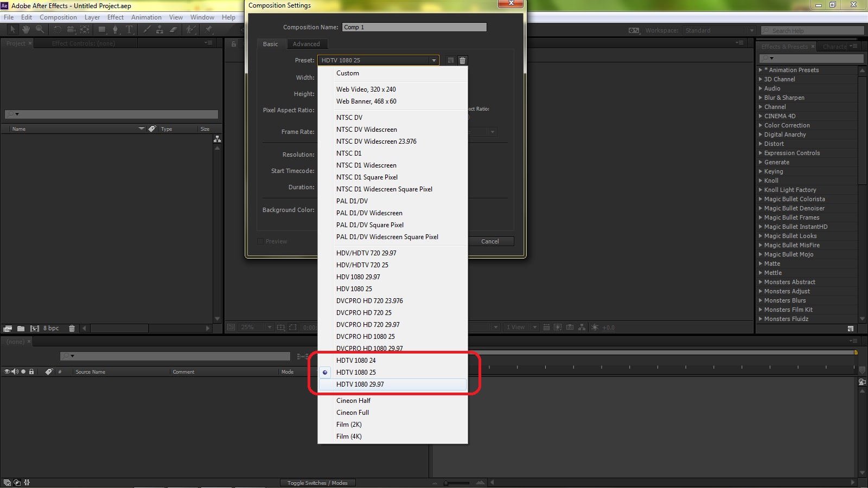Select the Horizontal Type tool
Screen dimensions: 868x488
pos(129,30)
